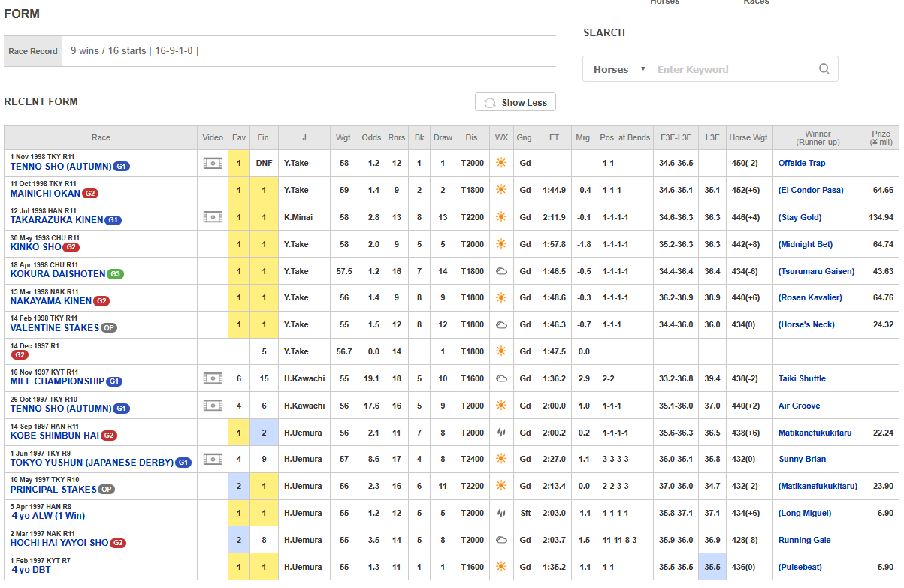The width and height of the screenshot is (904, 588).
Task: Click Sft going cell in 4yo ALW row
Action: click(525, 513)
